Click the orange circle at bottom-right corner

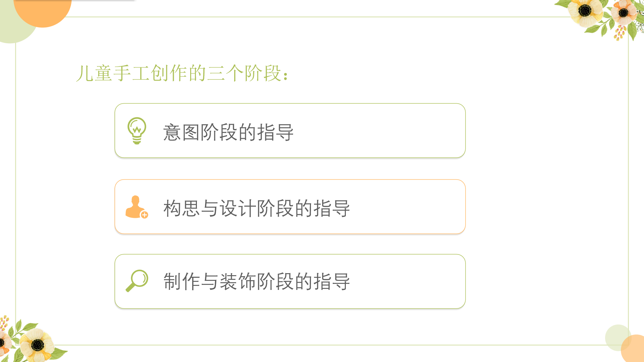tap(633, 349)
